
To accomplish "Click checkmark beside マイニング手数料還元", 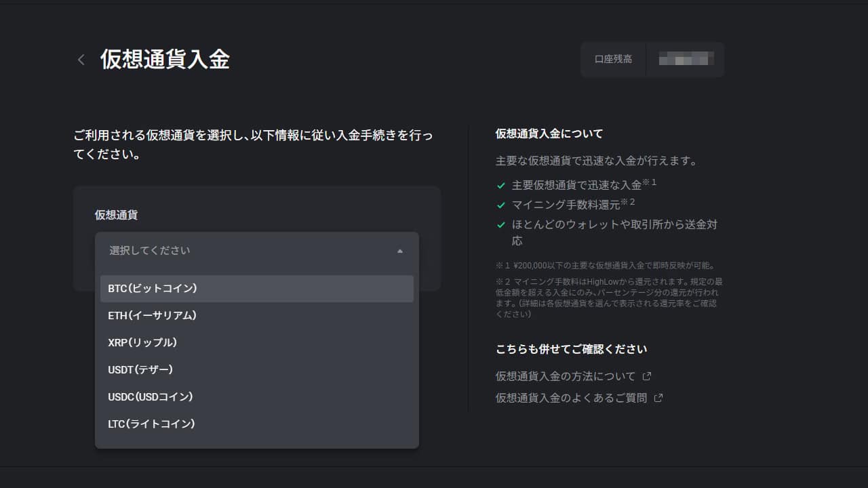I will click(501, 205).
